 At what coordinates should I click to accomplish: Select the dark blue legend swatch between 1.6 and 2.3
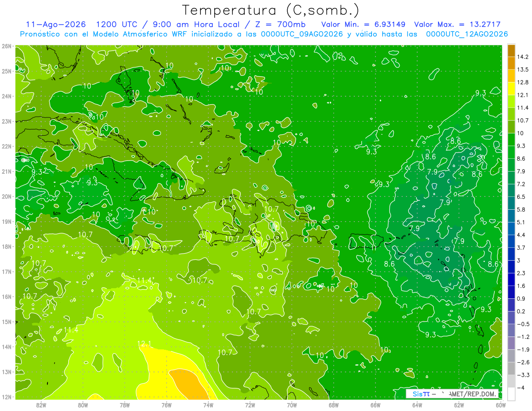pos(511,280)
